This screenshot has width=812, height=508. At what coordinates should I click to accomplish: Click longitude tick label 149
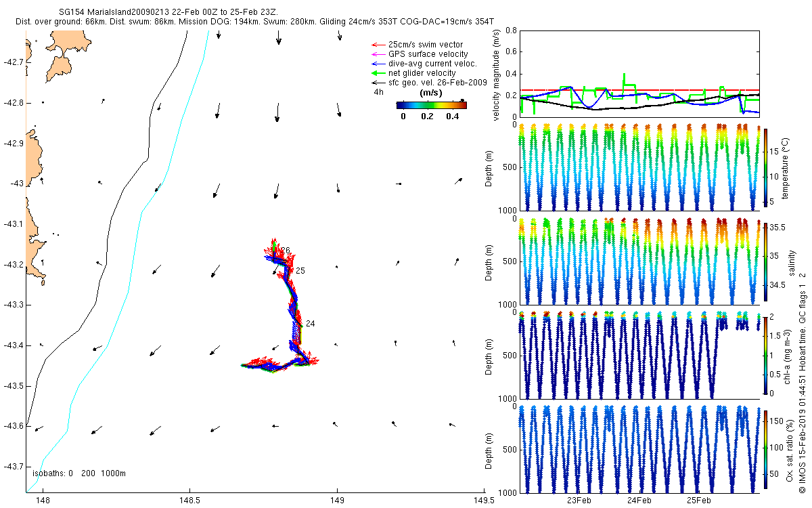pyautogui.click(x=337, y=500)
